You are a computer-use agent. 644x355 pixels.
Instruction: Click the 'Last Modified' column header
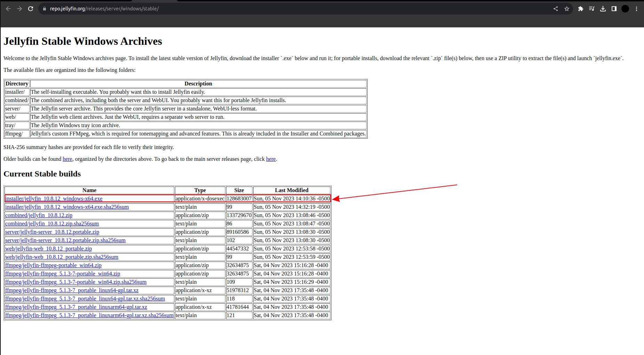click(x=292, y=190)
